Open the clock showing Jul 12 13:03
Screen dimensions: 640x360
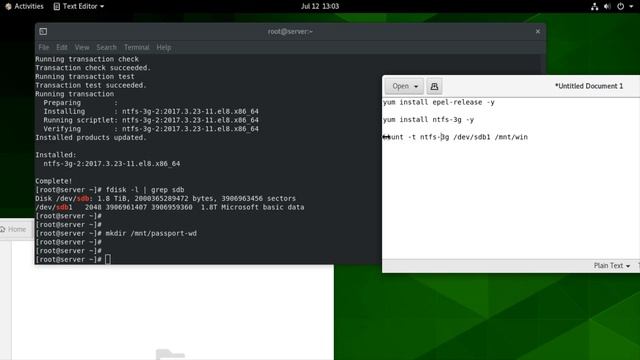click(x=320, y=6)
